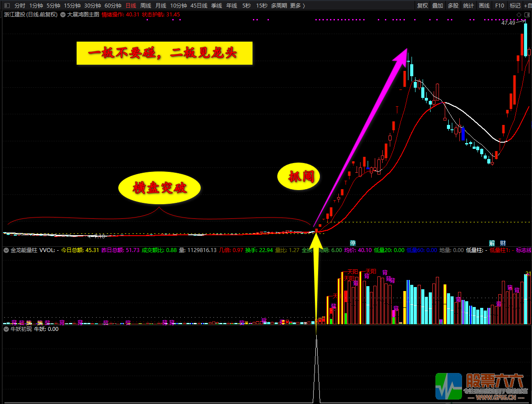Click the 多股 multi-stock button
Image resolution: width=532 pixels, height=404 pixels.
pos(453,6)
